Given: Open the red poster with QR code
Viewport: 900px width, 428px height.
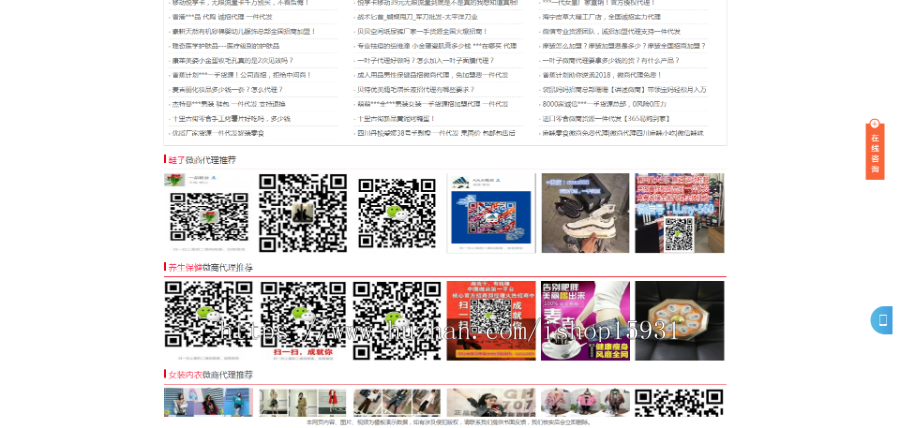Looking at the screenshot, I should [x=491, y=321].
